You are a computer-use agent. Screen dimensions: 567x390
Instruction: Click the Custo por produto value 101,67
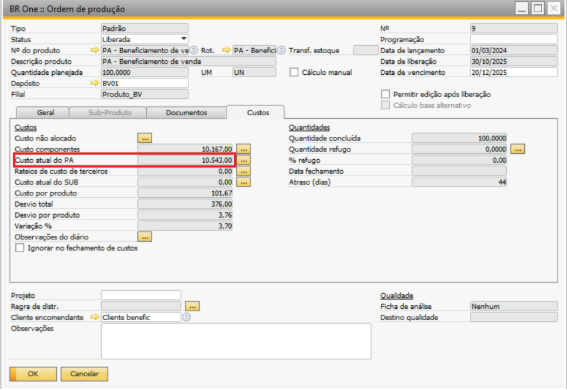tap(185, 193)
